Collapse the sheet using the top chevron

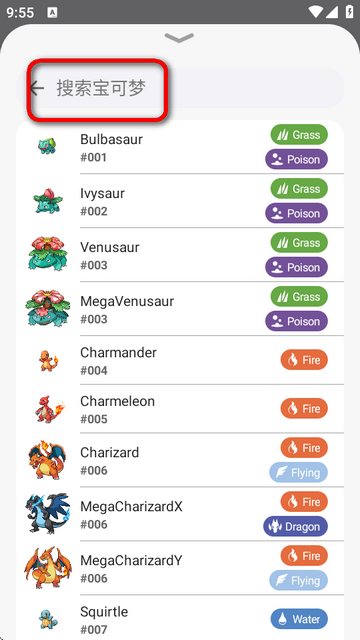[x=180, y=38]
